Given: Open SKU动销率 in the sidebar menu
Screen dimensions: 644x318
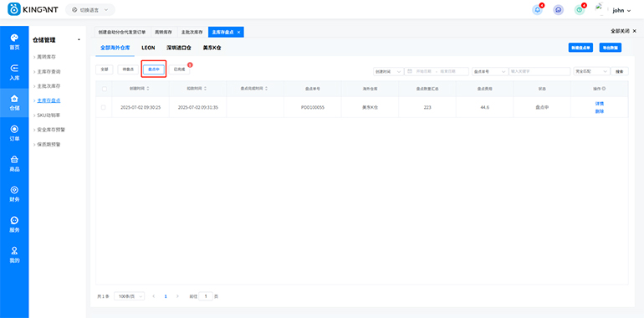Looking at the screenshot, I should [48, 115].
